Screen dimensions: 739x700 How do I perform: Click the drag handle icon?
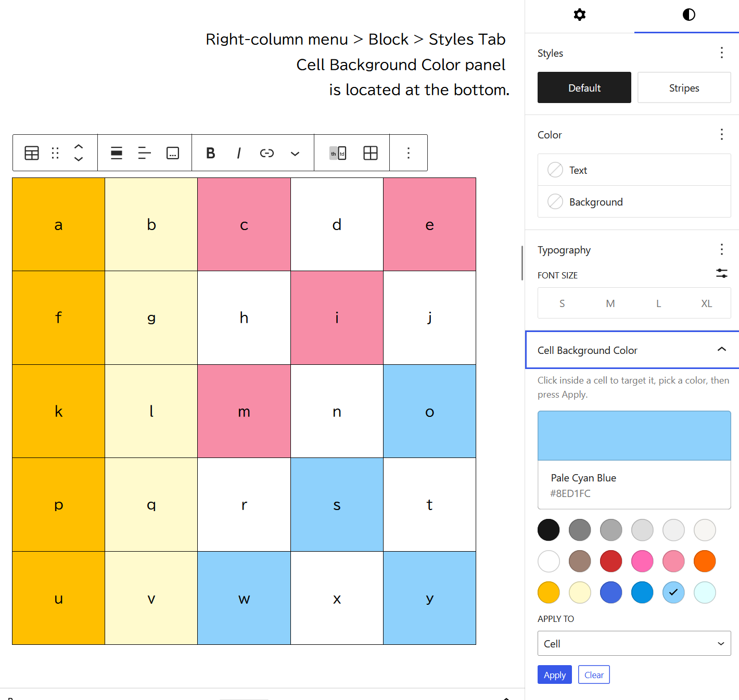pos(55,153)
